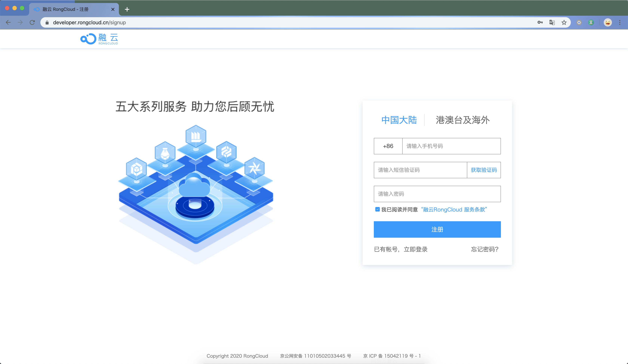Click the lock icon in the address bar
This screenshot has height=364, width=628.
pos(47,23)
